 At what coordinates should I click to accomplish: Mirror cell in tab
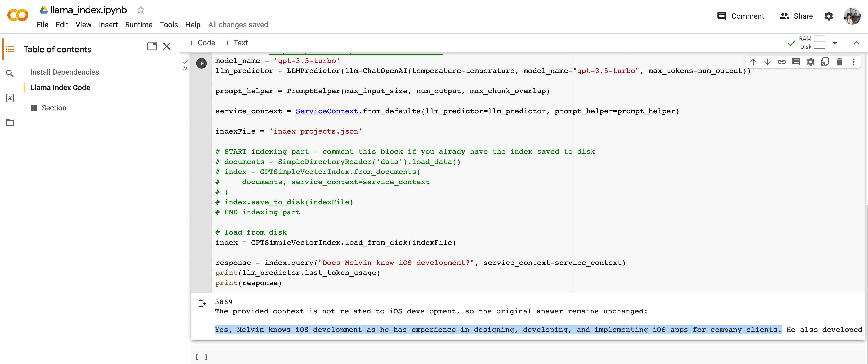tap(825, 62)
